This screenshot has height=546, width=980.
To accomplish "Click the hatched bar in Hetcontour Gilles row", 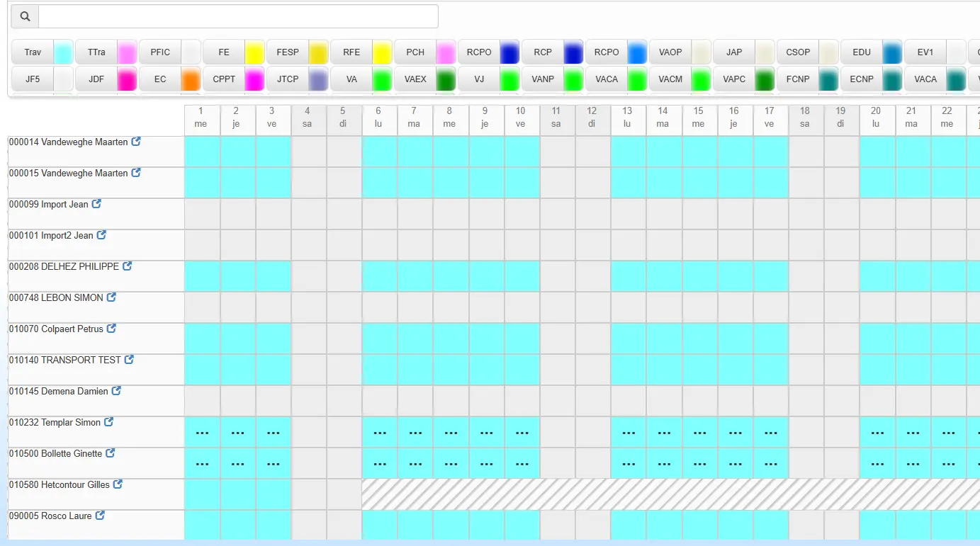I will pyautogui.click(x=670, y=494).
